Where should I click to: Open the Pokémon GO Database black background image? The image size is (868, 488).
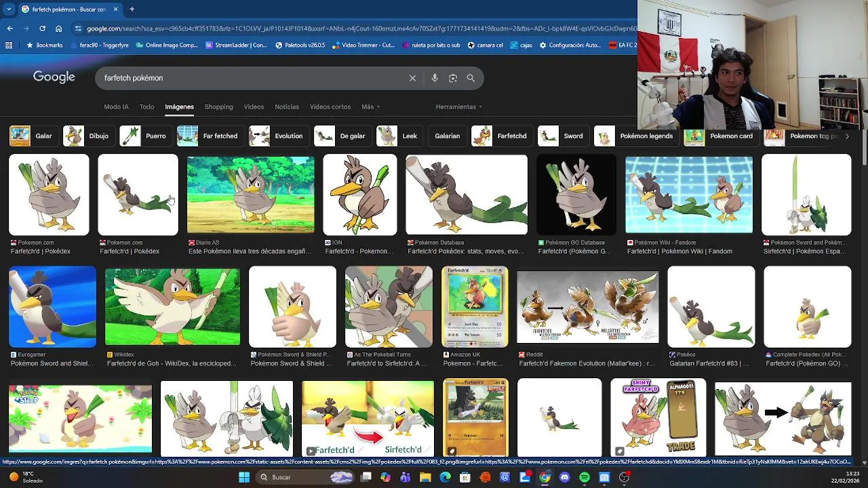click(576, 195)
